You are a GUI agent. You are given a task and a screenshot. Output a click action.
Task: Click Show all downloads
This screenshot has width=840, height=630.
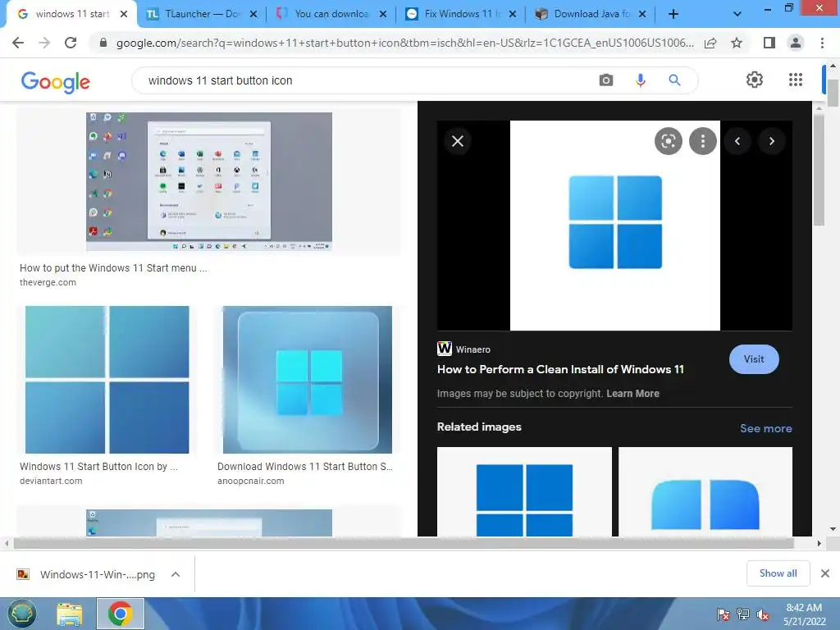tap(778, 573)
